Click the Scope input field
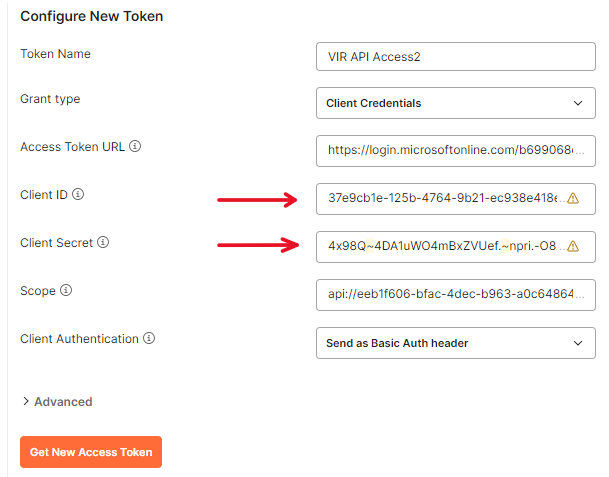 point(455,295)
